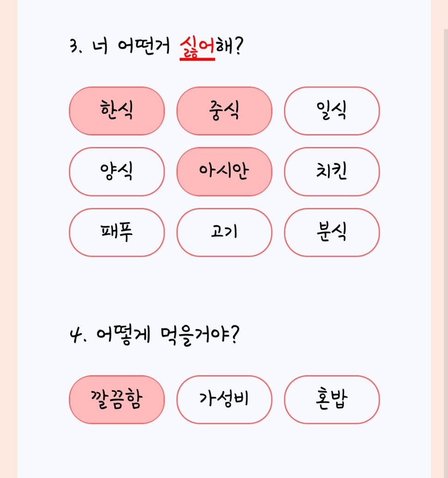Screen dimensions: 448x478
Task: Tap the 패푸 option
Action: point(117,232)
